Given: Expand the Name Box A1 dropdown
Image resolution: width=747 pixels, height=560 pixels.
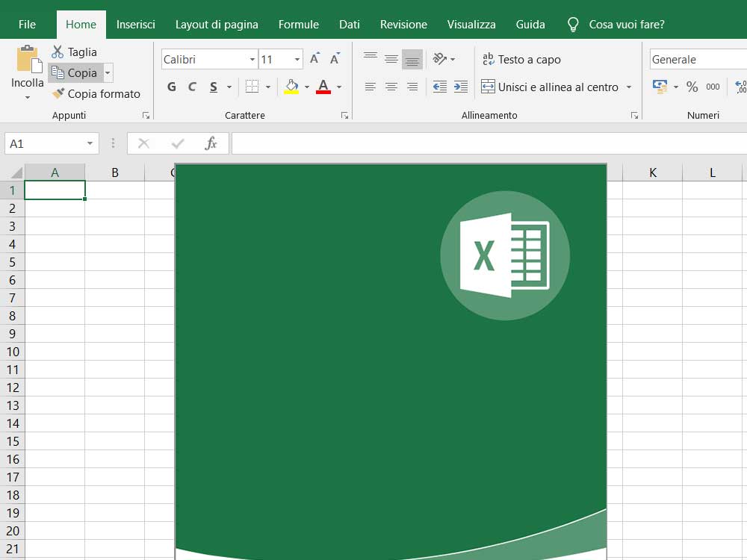Looking at the screenshot, I should [90, 143].
